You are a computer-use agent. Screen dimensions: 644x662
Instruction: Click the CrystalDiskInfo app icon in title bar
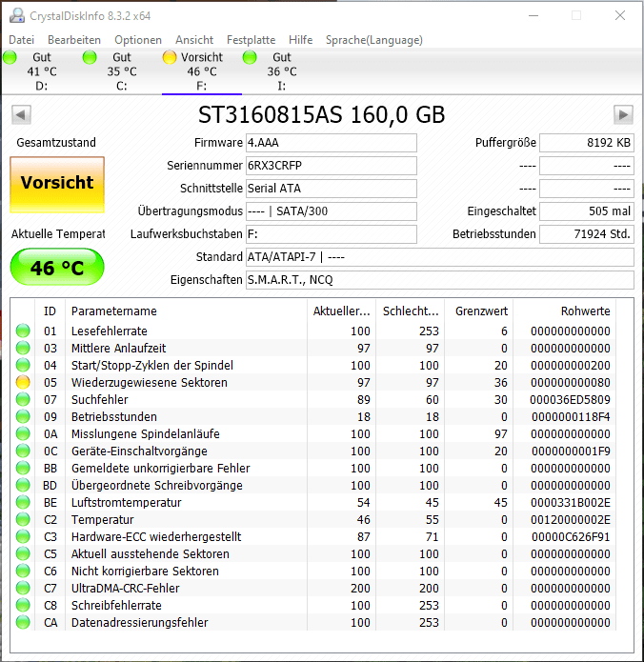pyautogui.click(x=17, y=15)
